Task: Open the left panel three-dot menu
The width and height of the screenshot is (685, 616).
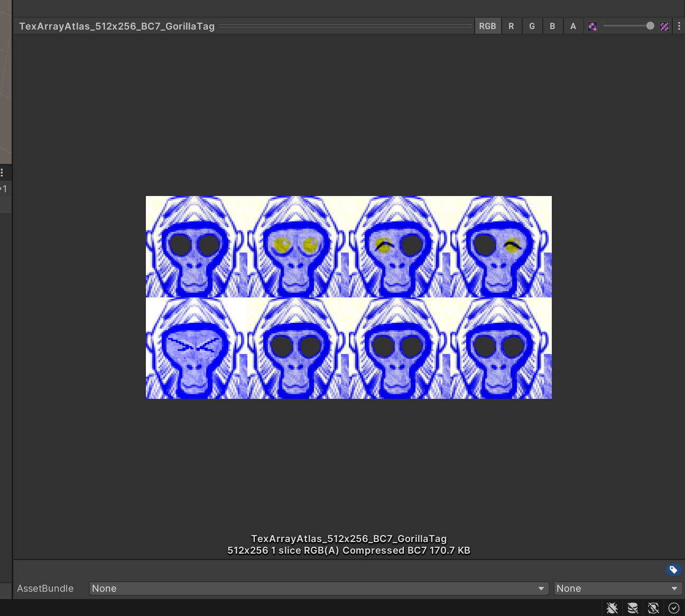Action: [2, 173]
